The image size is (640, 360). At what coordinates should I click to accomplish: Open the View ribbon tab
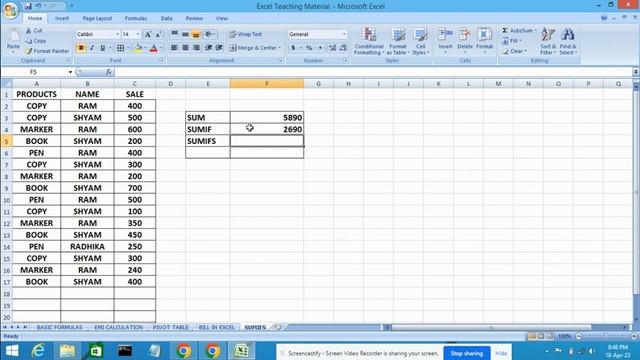pyautogui.click(x=221, y=18)
